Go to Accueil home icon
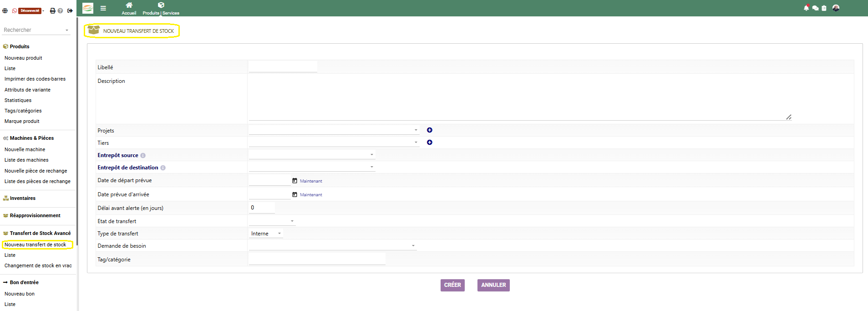 coord(129,8)
